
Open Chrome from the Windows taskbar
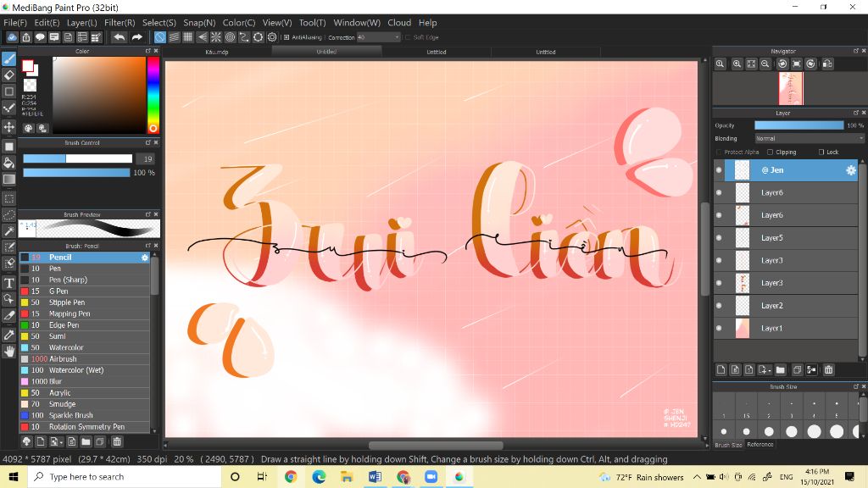(291, 476)
